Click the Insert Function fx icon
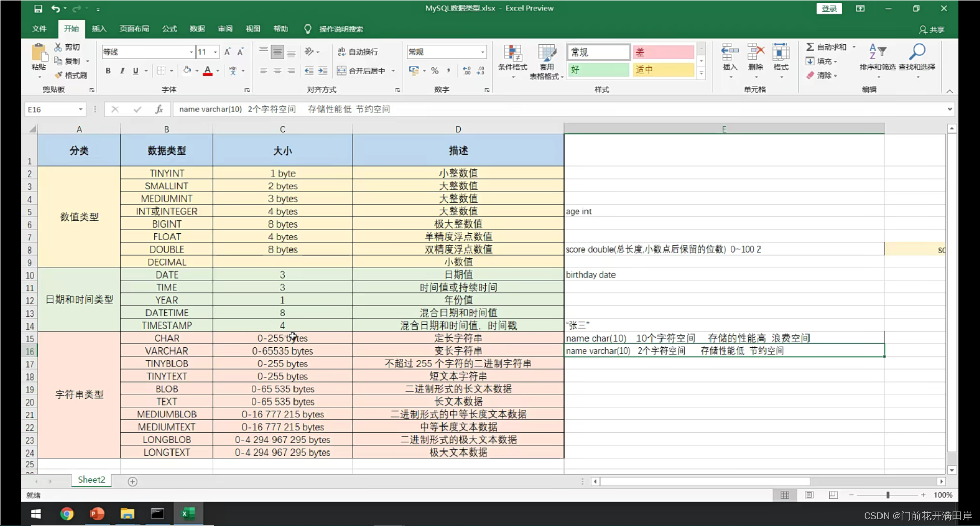This screenshot has width=980, height=526. tap(159, 109)
